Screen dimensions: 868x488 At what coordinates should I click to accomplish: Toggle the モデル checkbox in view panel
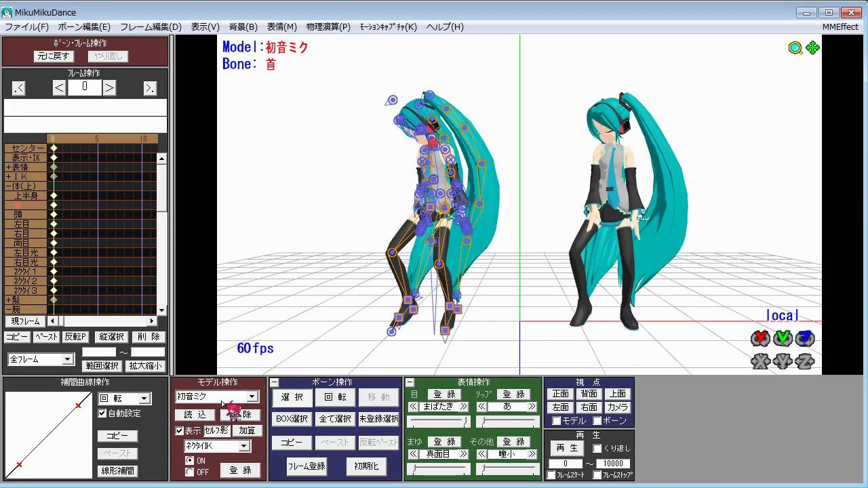coord(557,421)
